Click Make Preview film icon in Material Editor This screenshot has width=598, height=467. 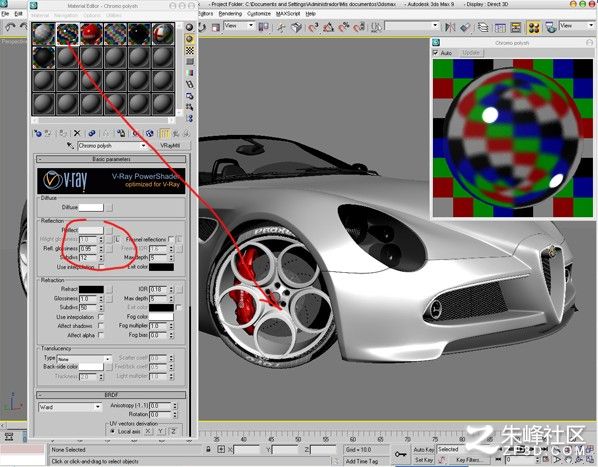190,84
